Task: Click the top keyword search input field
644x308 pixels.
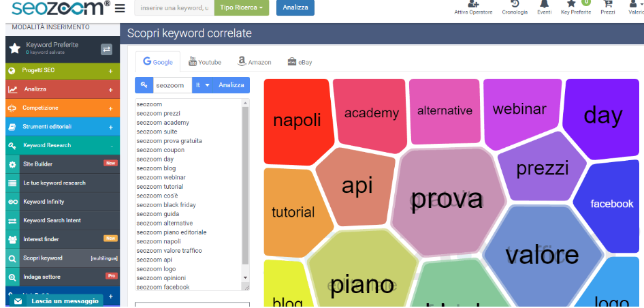Action: point(174,7)
